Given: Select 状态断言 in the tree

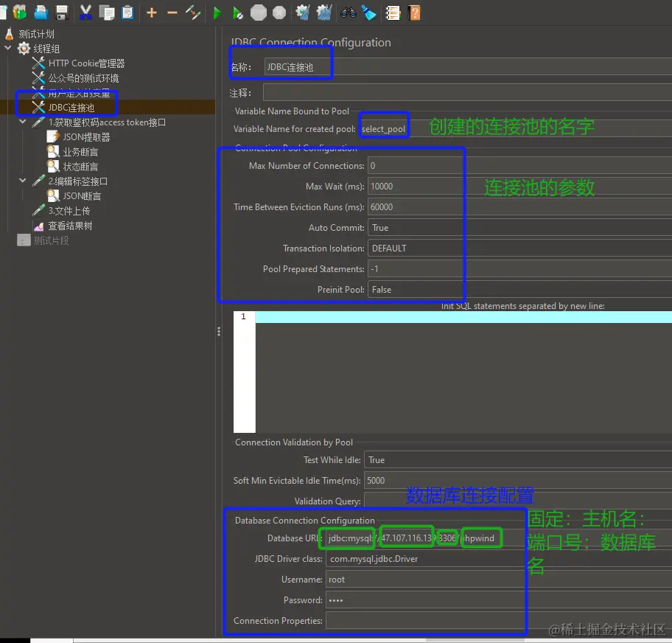Looking at the screenshot, I should (x=80, y=167).
